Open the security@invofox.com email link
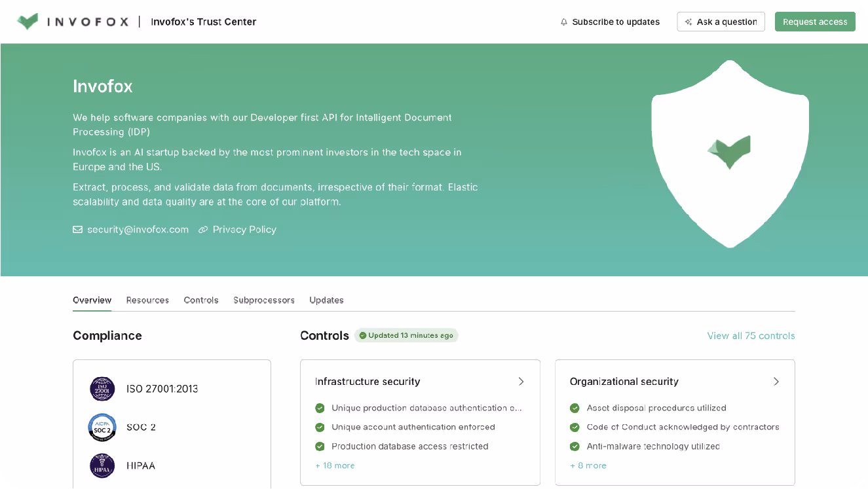Image resolution: width=868 pixels, height=489 pixels. [138, 229]
